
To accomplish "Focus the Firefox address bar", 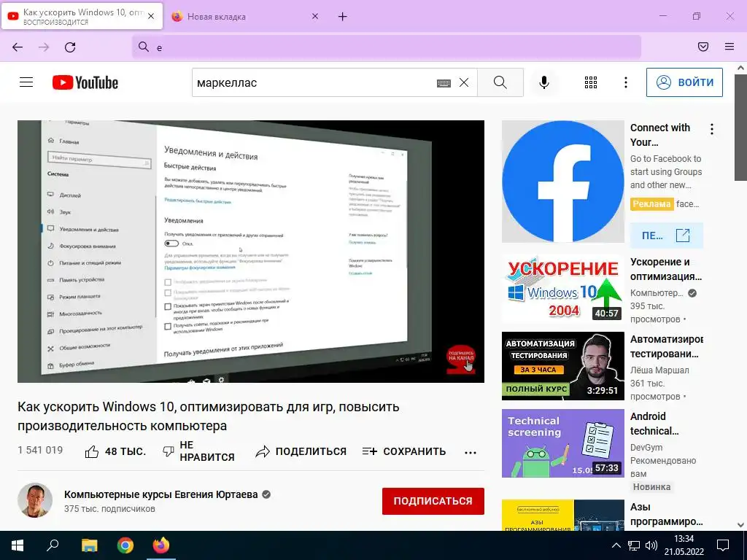I will (x=387, y=47).
